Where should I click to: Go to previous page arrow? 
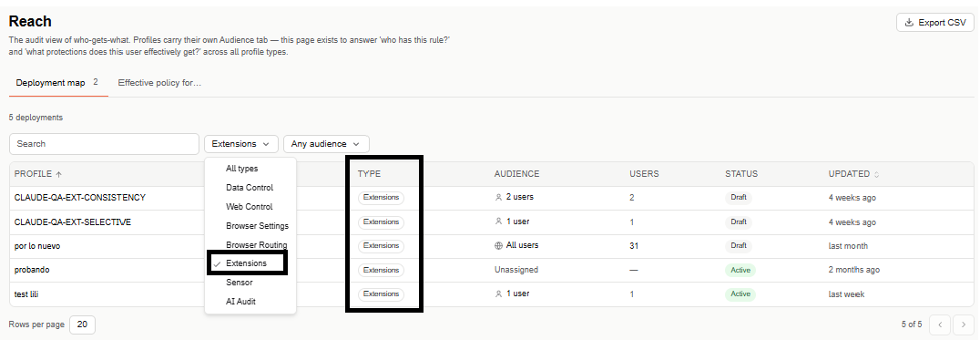(x=940, y=325)
